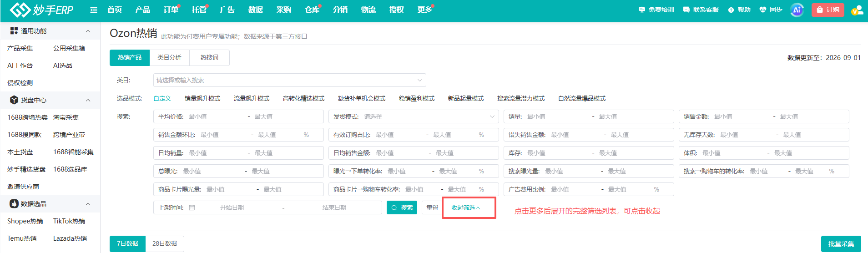Click the 同步 sync item
Screen dimensions: 868x253
pyautogui.click(x=771, y=10)
